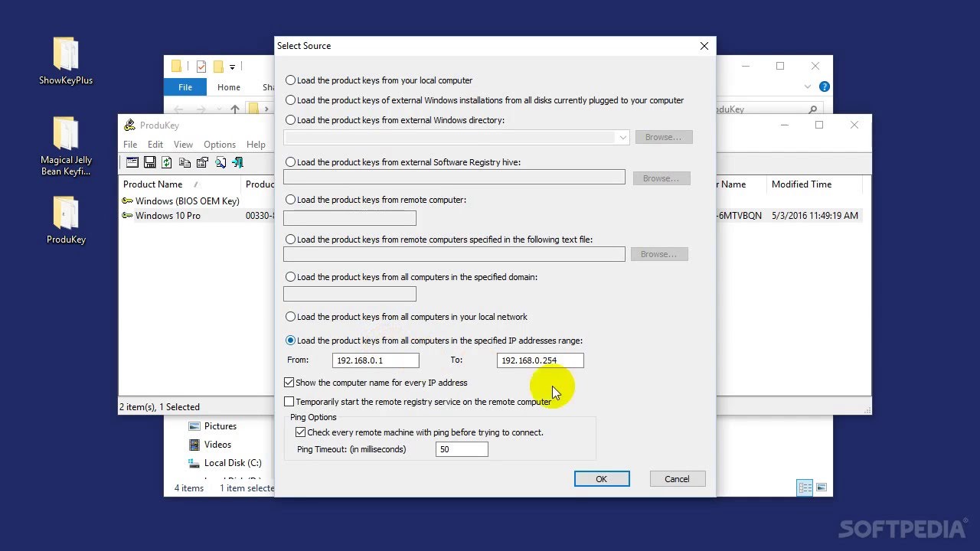Click the To IP address field
Image resolution: width=980 pixels, height=551 pixels.
(x=541, y=360)
